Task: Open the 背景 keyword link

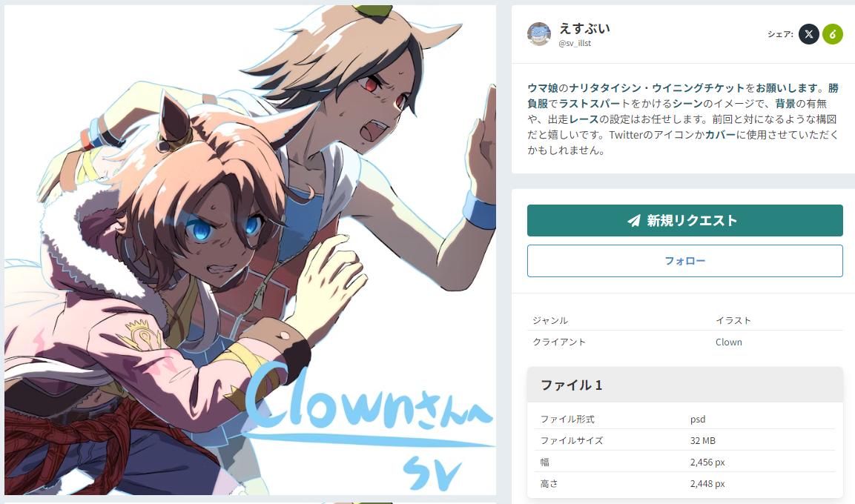Action: (785, 104)
